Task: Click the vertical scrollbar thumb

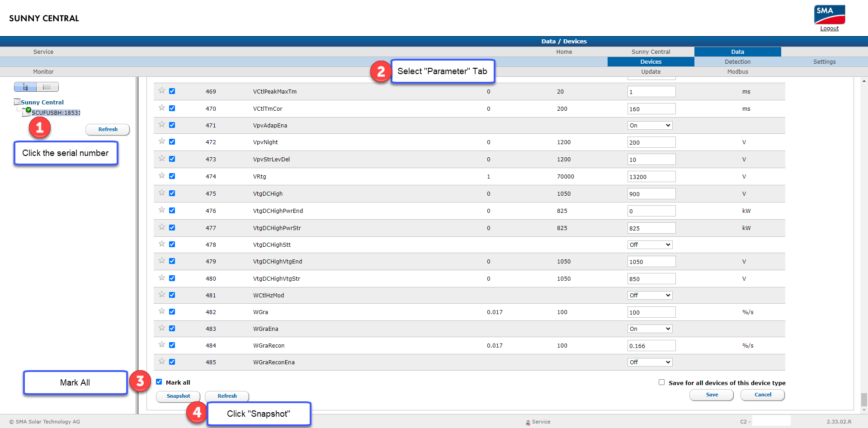Action: pyautogui.click(x=864, y=400)
